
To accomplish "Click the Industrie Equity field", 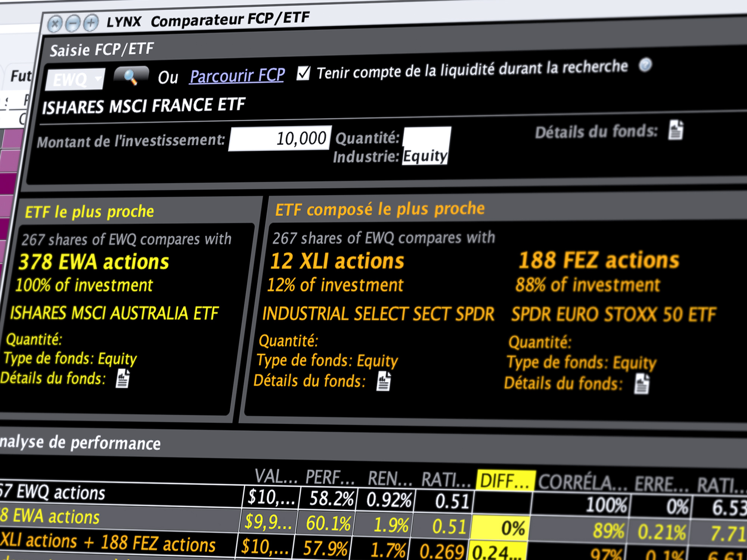I will tap(425, 156).
